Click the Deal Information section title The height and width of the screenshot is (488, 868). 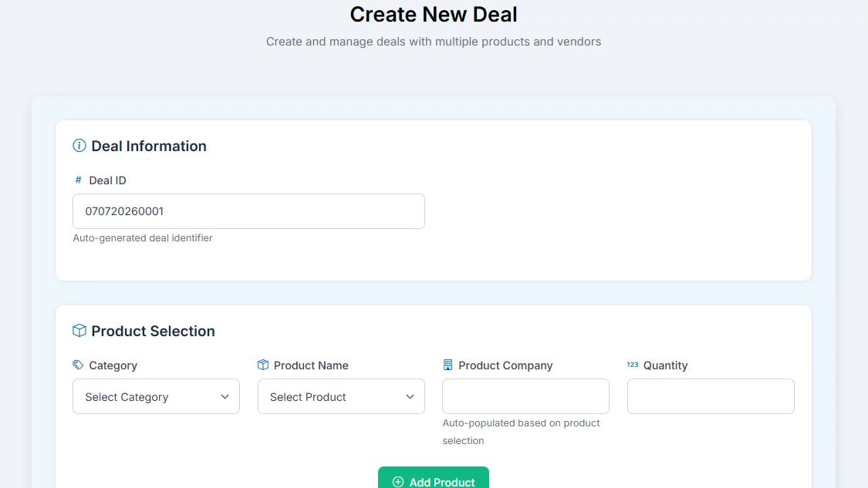[149, 146]
